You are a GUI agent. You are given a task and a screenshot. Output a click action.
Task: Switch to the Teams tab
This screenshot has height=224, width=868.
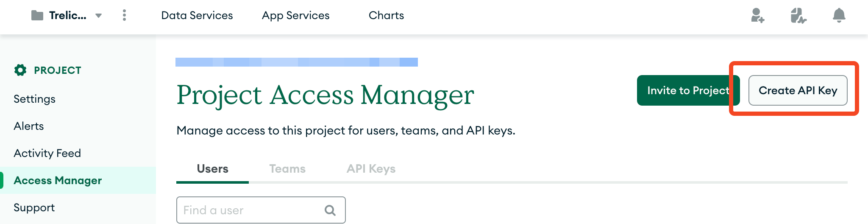coord(287,169)
